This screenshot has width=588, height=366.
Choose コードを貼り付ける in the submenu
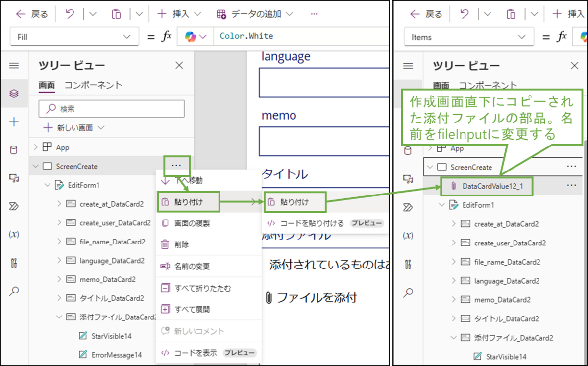pos(325,223)
